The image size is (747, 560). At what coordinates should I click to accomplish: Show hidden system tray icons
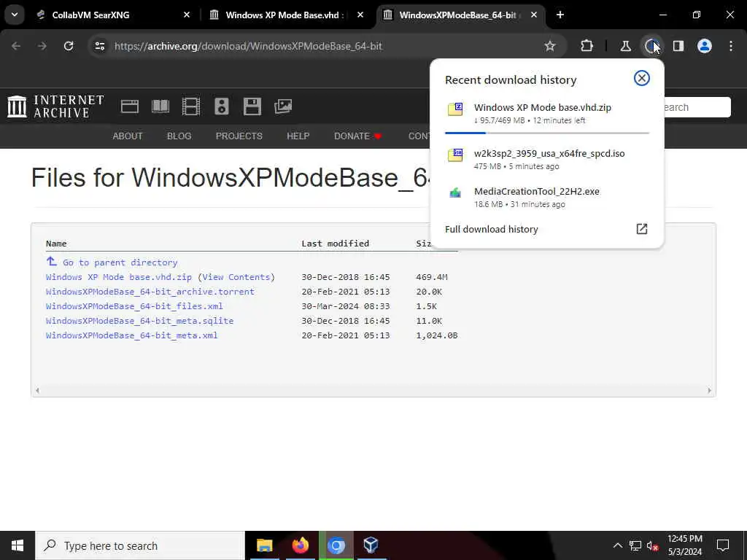coord(617,545)
